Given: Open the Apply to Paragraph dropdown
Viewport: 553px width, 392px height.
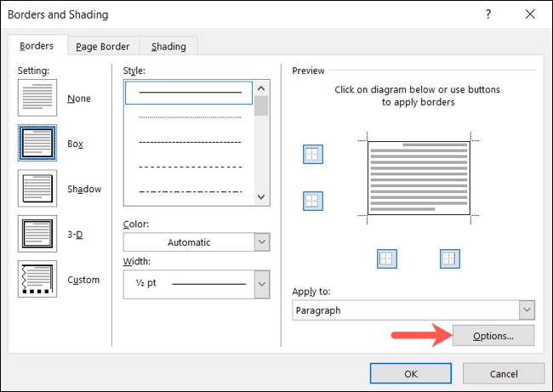Looking at the screenshot, I should (413, 310).
